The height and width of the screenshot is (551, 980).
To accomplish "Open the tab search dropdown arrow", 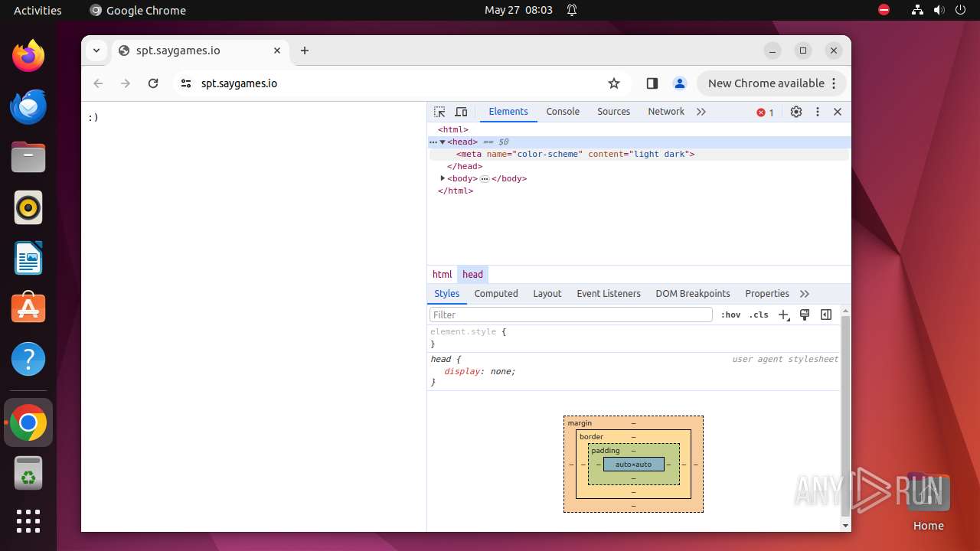I will click(x=96, y=51).
